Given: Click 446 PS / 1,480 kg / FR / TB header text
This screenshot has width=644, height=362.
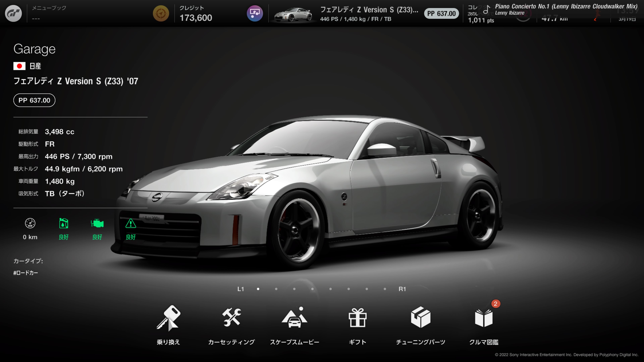Looking at the screenshot, I should pyautogui.click(x=356, y=19).
